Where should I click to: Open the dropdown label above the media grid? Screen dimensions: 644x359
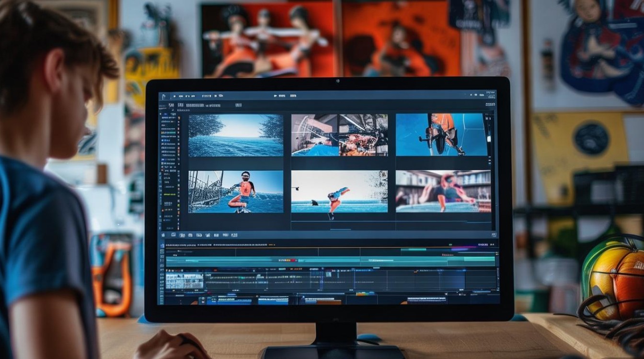(184, 110)
